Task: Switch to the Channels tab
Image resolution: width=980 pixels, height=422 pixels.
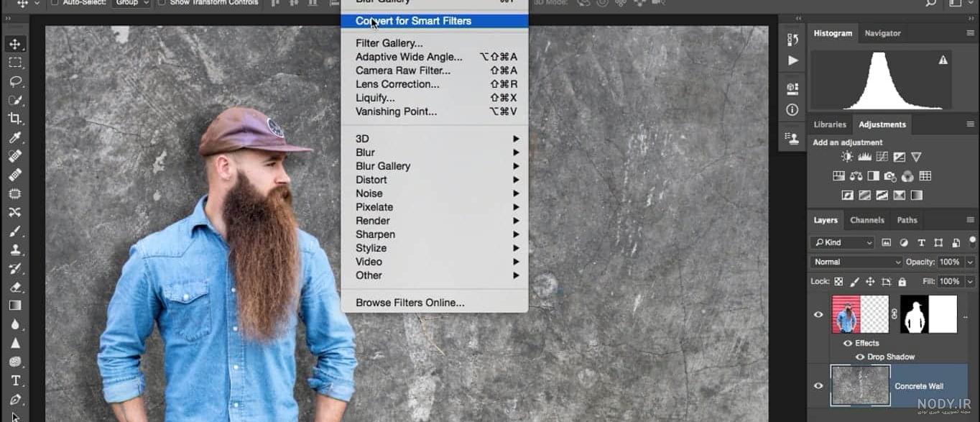Action: click(866, 220)
